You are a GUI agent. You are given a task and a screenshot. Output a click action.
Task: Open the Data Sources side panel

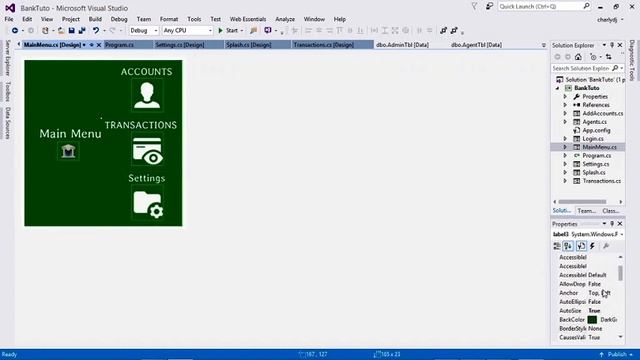pyautogui.click(x=7, y=123)
